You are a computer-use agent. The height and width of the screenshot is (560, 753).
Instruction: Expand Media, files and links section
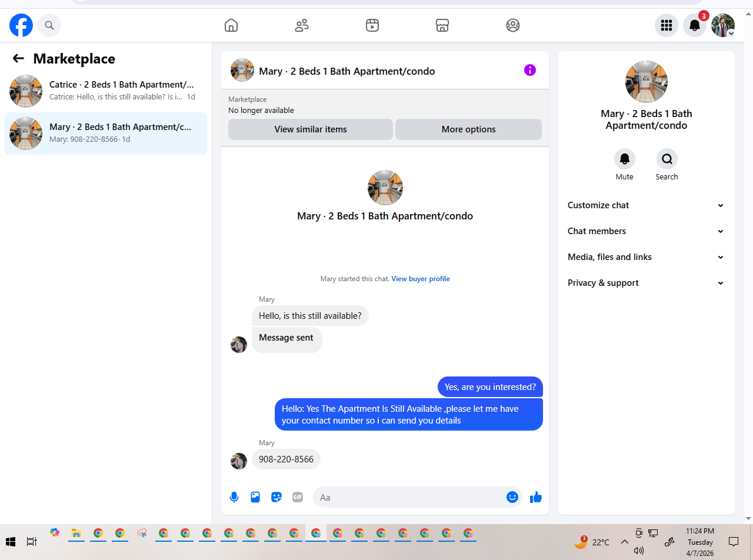pyautogui.click(x=646, y=257)
